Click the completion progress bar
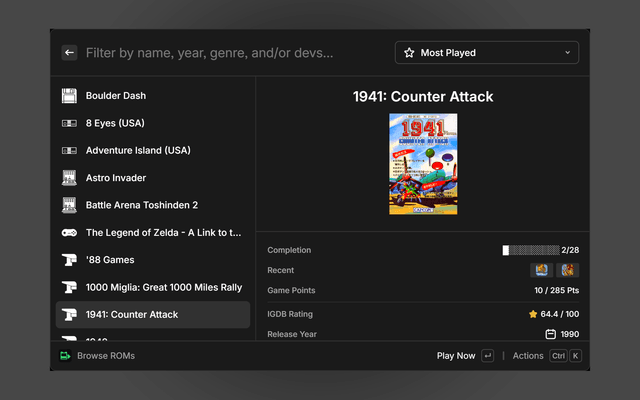The width and height of the screenshot is (640, 400). point(531,250)
